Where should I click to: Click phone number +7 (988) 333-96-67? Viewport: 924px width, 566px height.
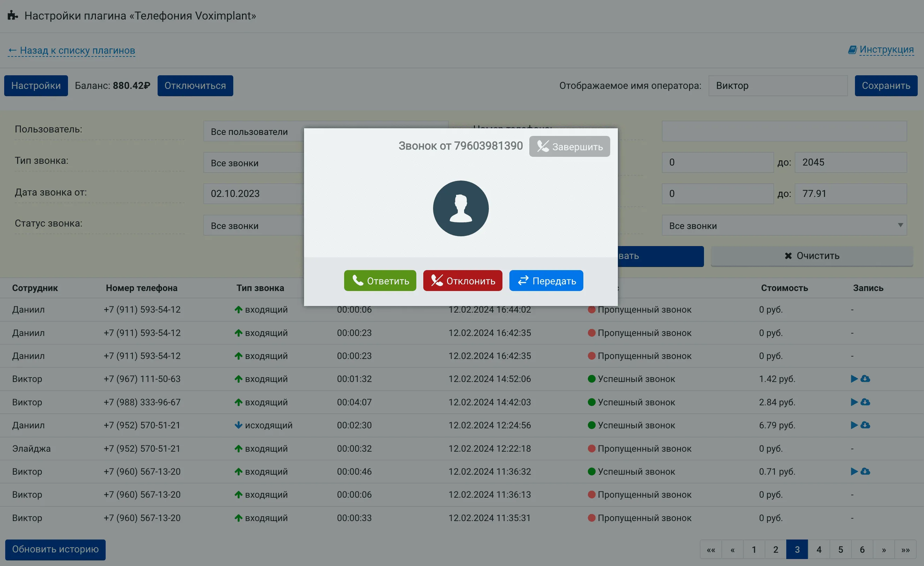coord(142,402)
